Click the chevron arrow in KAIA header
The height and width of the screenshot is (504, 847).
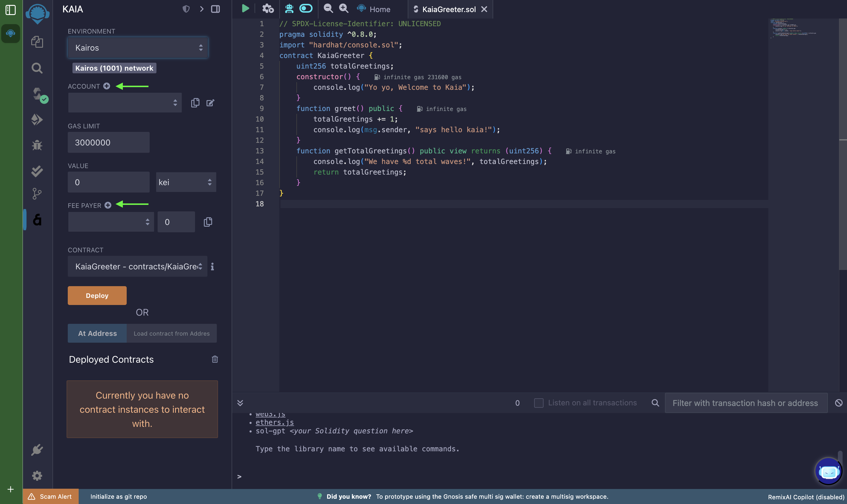pyautogui.click(x=202, y=9)
